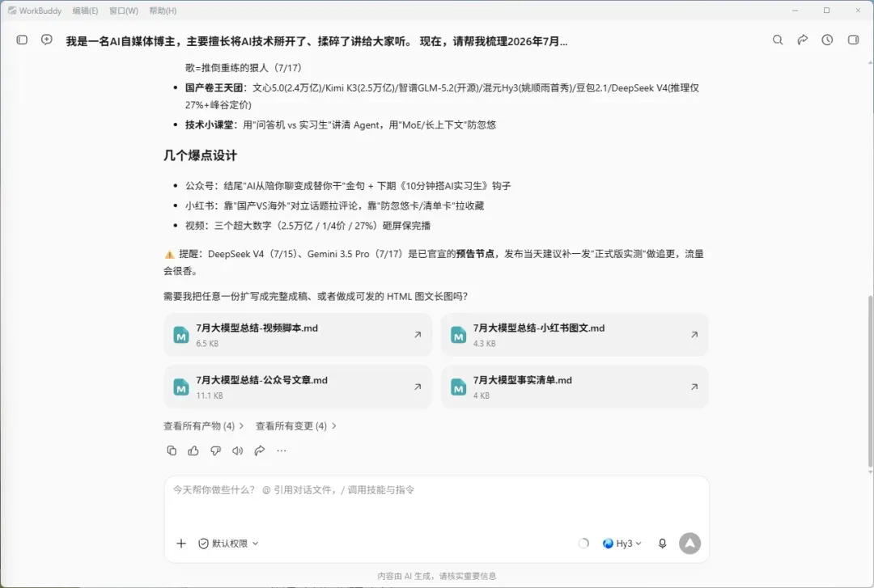Activate voice input microphone icon

click(x=662, y=543)
